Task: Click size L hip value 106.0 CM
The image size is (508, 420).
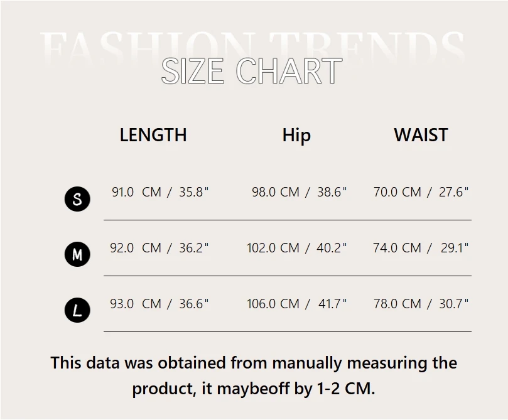Action: coord(273,304)
